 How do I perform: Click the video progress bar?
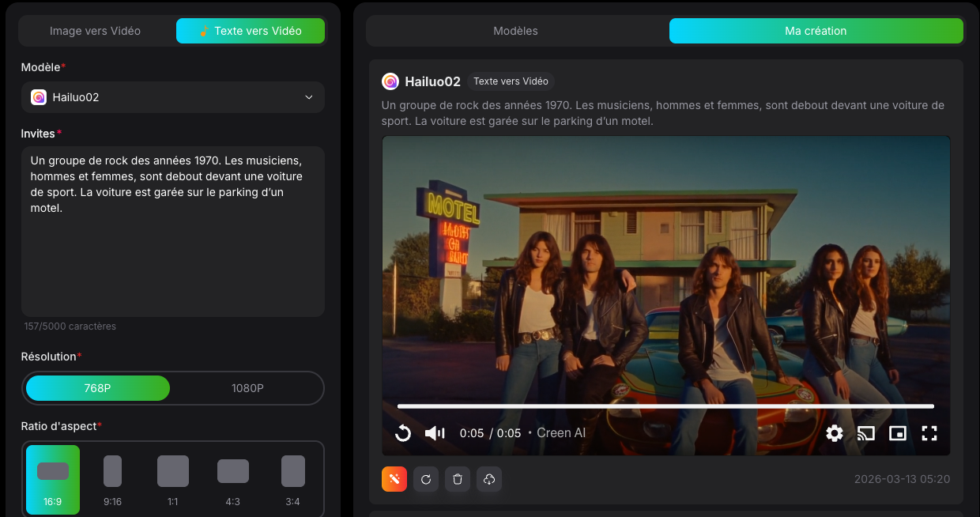(665, 406)
